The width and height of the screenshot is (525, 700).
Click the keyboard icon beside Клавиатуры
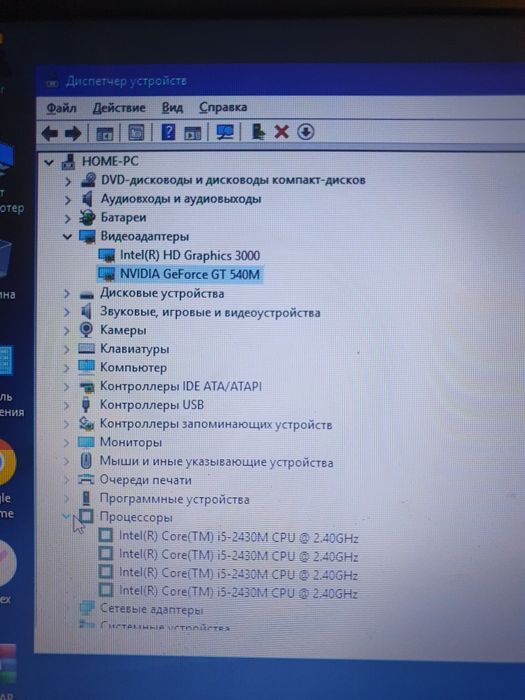[x=86, y=349]
